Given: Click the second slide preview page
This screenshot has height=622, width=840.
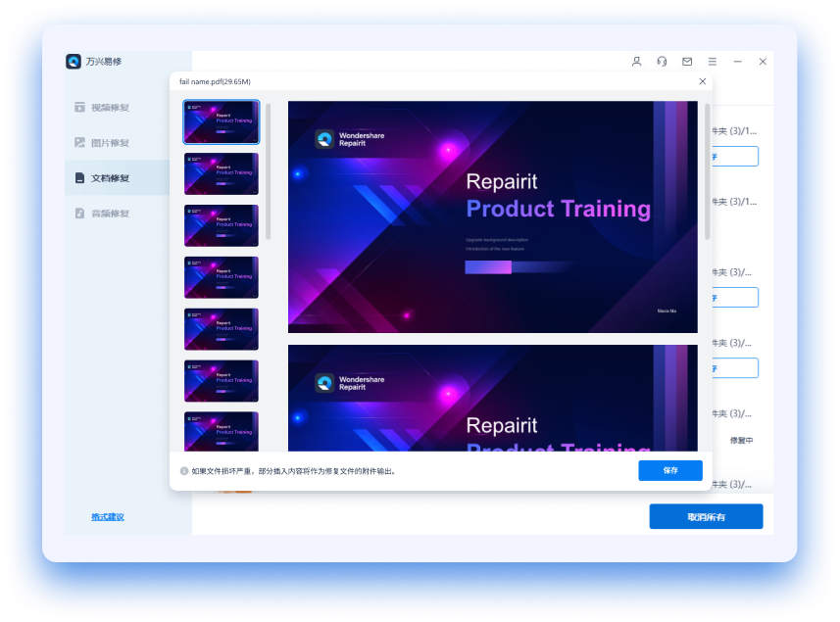Looking at the screenshot, I should (x=493, y=399).
